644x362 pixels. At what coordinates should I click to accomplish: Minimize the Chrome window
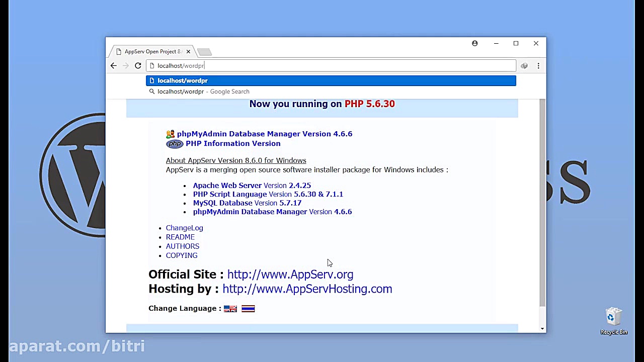click(496, 43)
